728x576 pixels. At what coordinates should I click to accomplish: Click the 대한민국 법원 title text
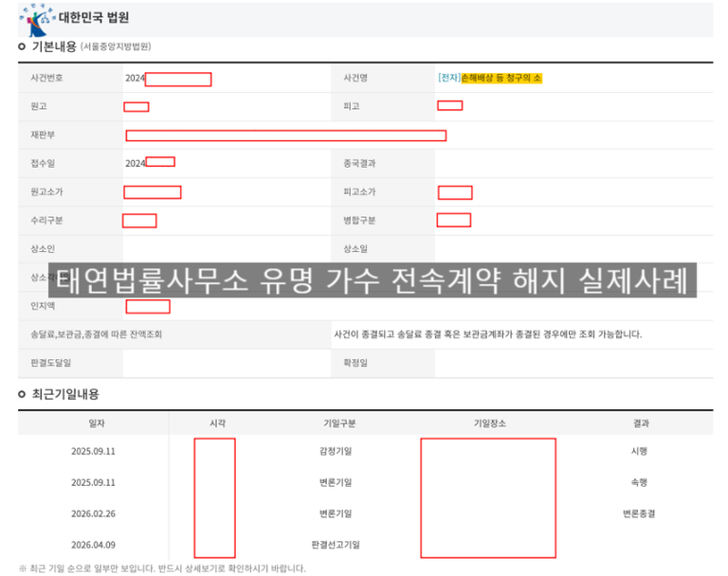click(x=94, y=17)
